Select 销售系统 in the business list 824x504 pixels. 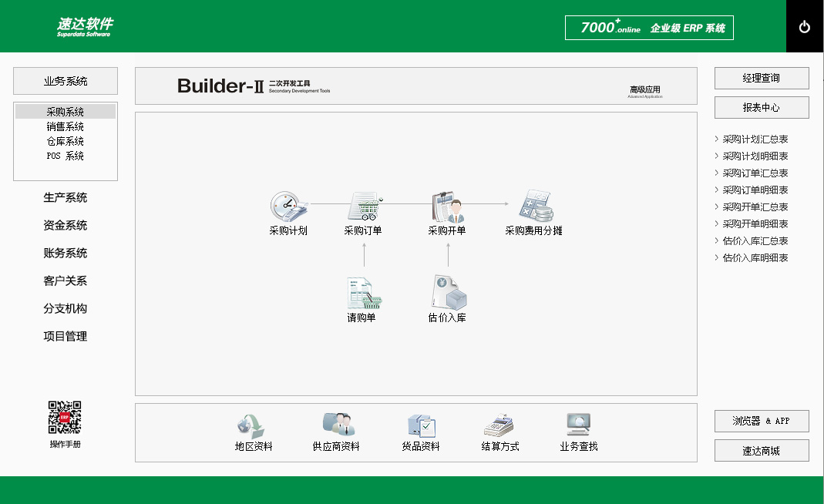(66, 126)
